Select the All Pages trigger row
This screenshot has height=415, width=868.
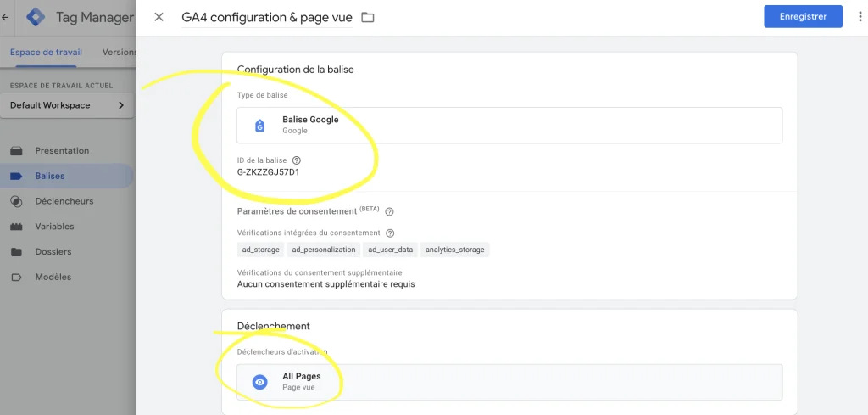tap(509, 382)
